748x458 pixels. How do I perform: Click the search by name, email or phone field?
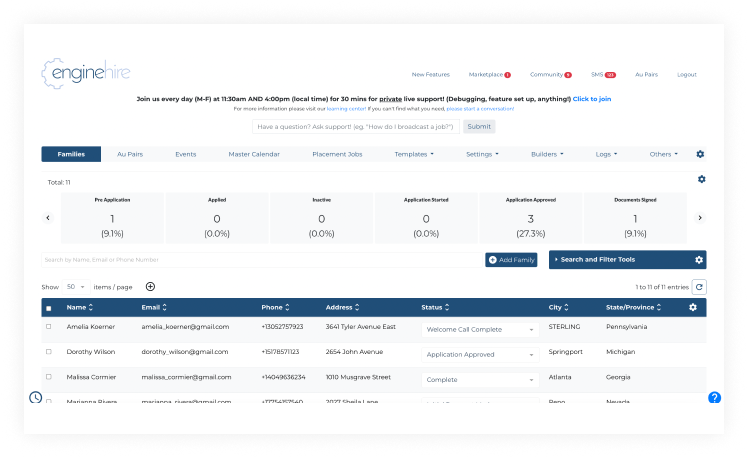260,260
